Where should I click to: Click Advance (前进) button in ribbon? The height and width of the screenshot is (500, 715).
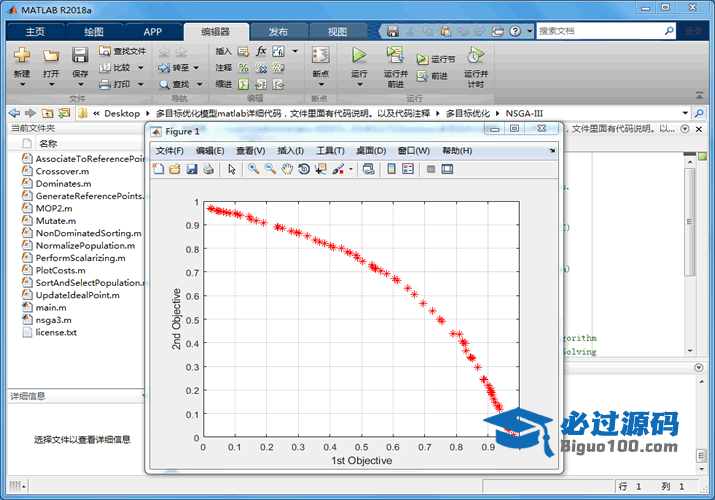tap(432, 76)
